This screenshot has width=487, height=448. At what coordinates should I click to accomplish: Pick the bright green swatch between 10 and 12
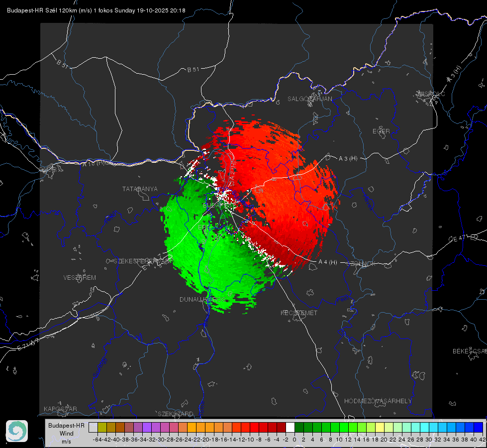tap(344, 428)
